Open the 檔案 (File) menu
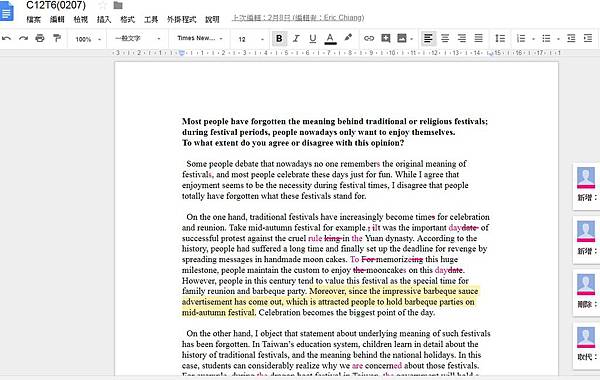 tap(33, 19)
